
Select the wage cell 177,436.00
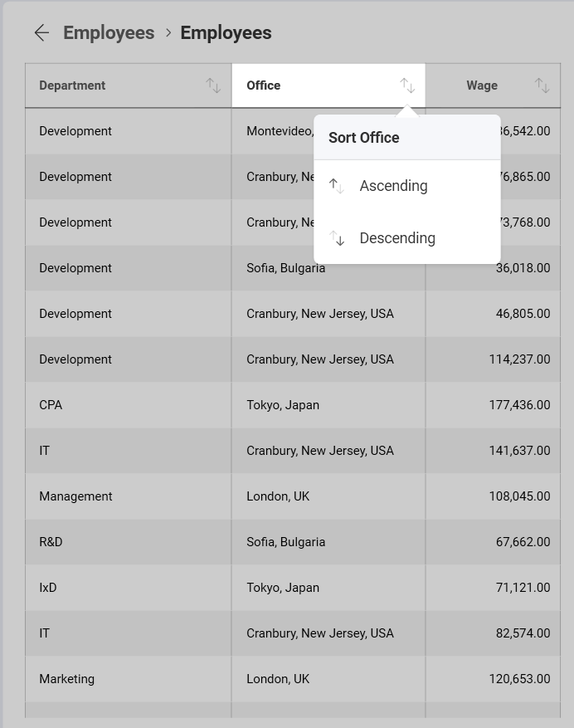tap(519, 405)
